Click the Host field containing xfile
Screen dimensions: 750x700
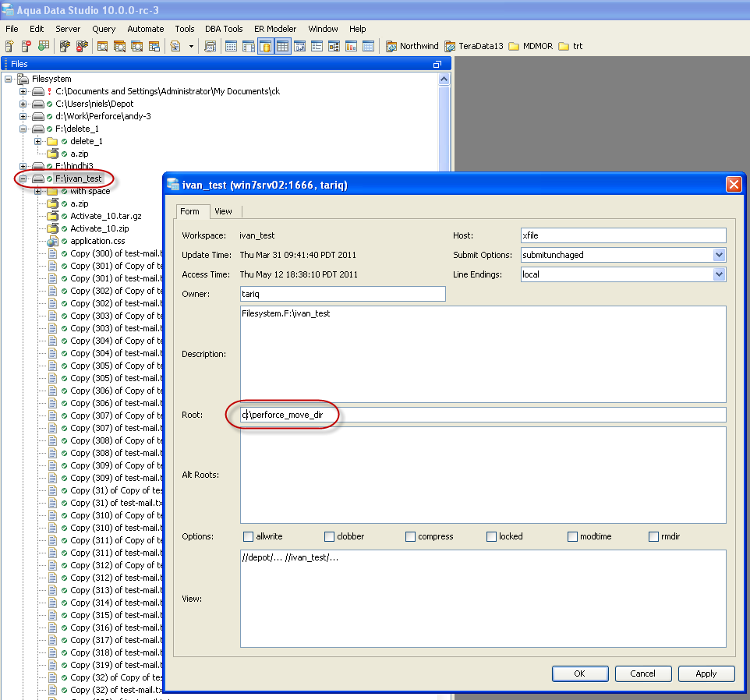[x=623, y=235]
